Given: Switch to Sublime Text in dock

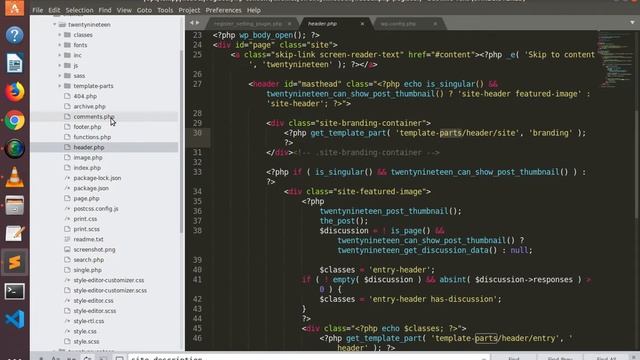Looking at the screenshot, I should [14, 262].
